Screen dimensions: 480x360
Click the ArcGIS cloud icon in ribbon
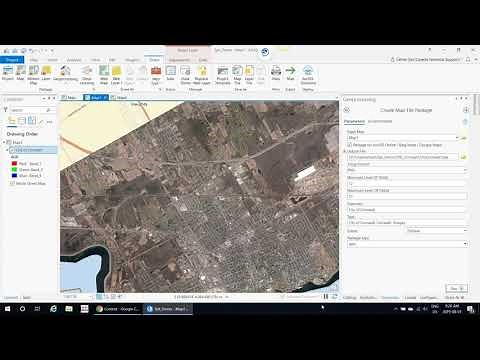pos(308,71)
